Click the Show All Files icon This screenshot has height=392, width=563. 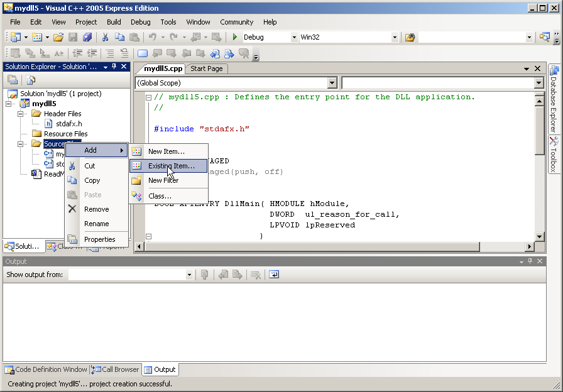pos(31,80)
